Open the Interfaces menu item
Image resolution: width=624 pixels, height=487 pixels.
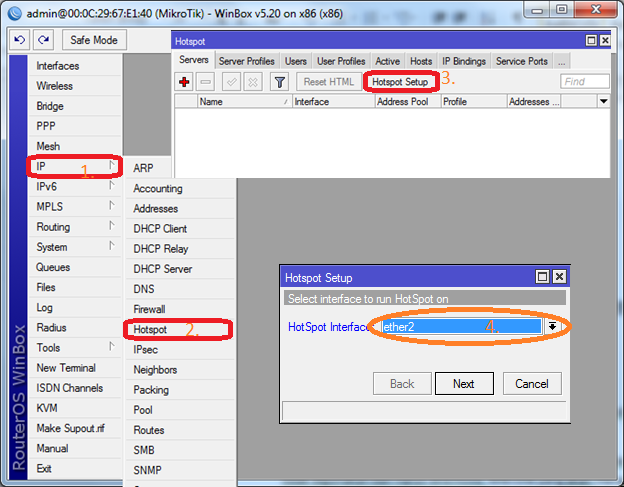coord(75,66)
